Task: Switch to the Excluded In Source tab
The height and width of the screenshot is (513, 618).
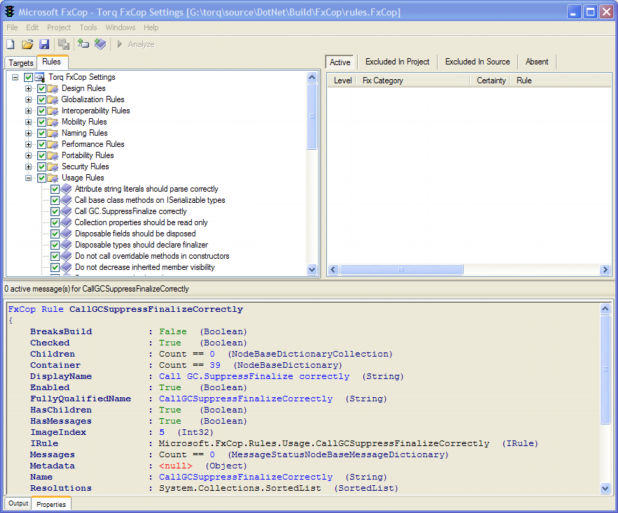Action: [x=477, y=62]
